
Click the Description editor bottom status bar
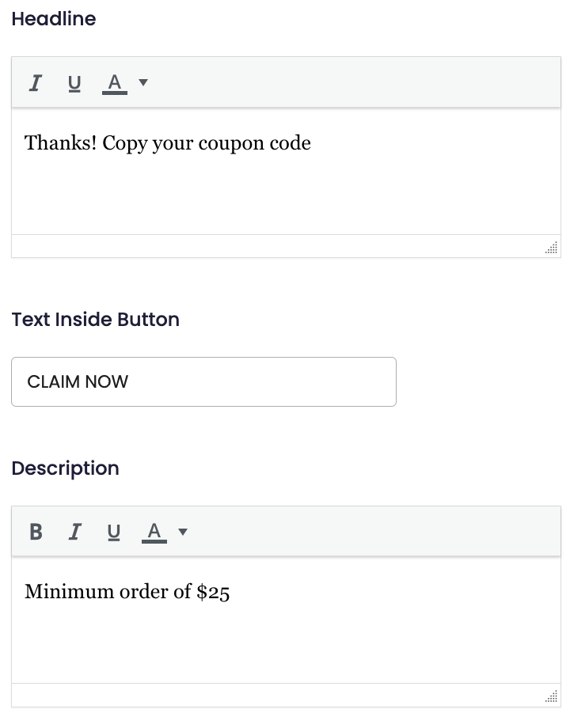(x=277, y=695)
